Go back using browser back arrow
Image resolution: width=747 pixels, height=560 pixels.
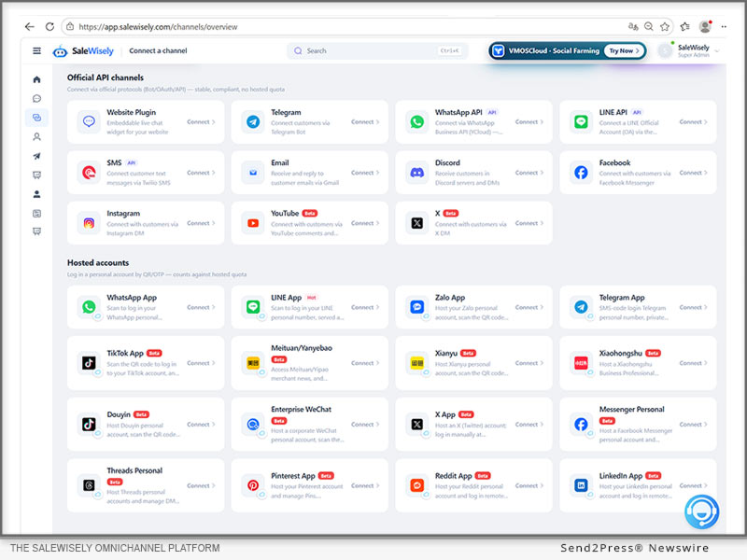point(30,27)
